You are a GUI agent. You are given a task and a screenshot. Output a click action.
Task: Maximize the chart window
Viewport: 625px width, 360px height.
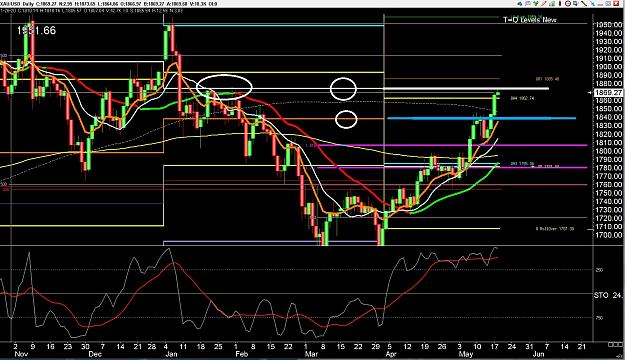point(608,4)
